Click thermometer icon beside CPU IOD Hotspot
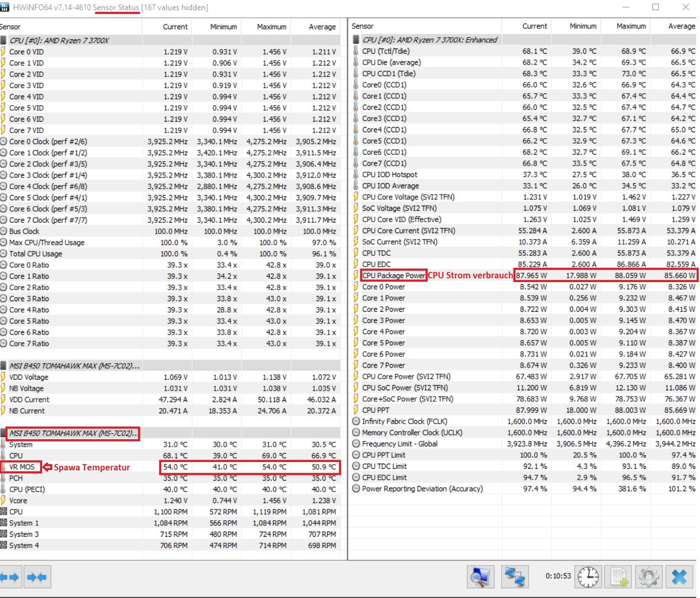700x598 pixels. (355, 174)
